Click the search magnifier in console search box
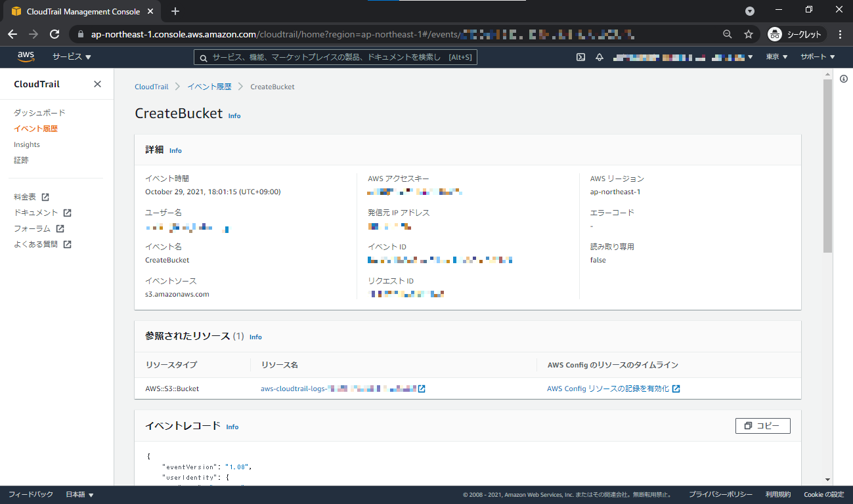Viewport: 853px width, 504px height. [x=204, y=58]
